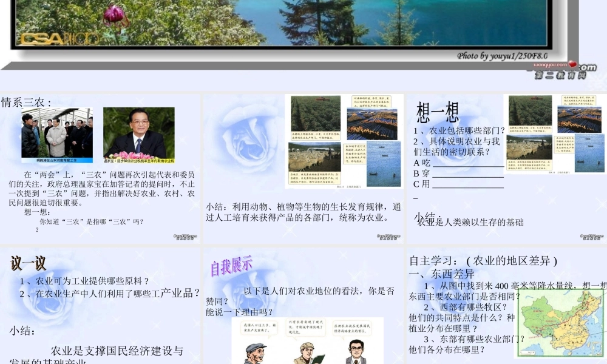Screen dimensions: 607x364
Task: Click the China map image in 自主学习 slide
Action: (x=560, y=323)
